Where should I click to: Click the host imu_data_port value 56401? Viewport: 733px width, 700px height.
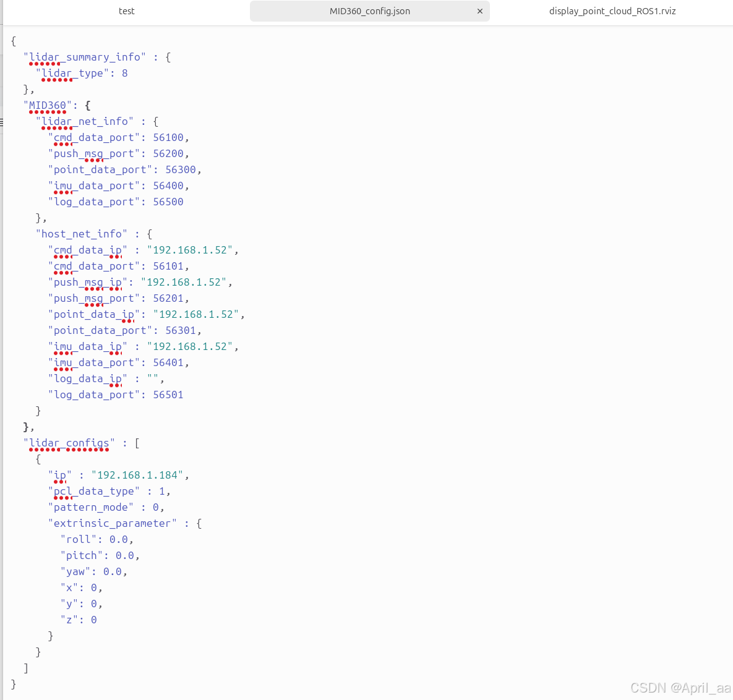click(168, 363)
